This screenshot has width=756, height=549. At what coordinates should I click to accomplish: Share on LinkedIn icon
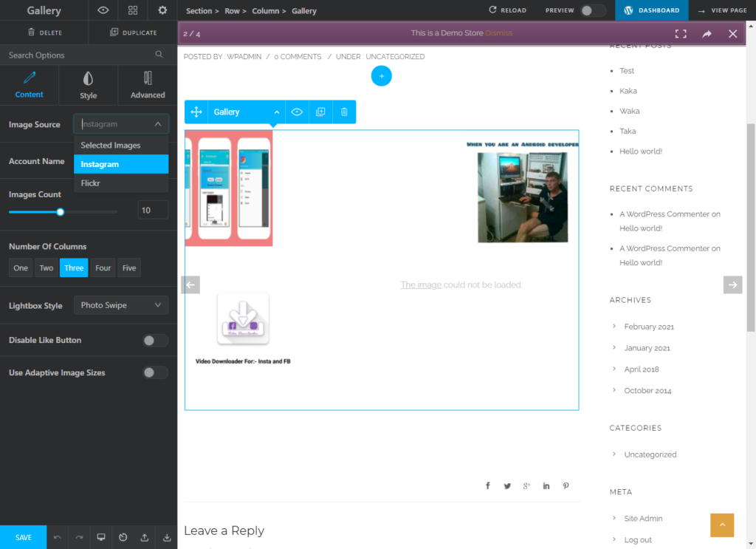(546, 485)
